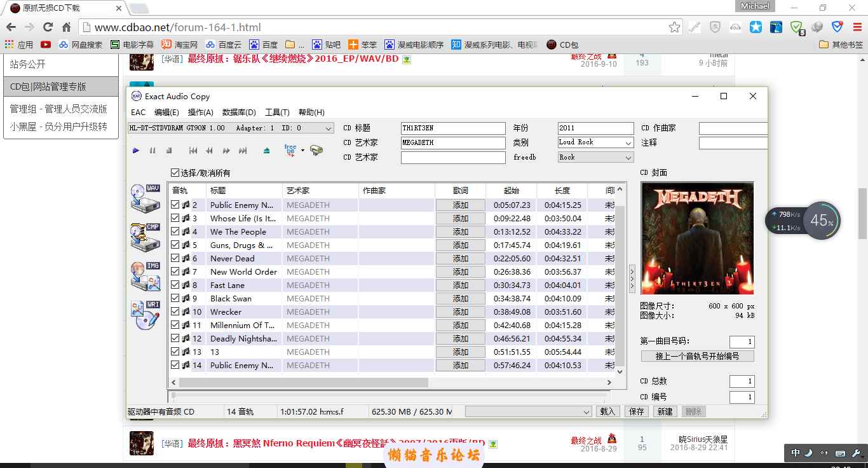Uncheck track 2 Public Enemy N... checkbox
Viewport: 868px width, 468px height.
pos(175,205)
